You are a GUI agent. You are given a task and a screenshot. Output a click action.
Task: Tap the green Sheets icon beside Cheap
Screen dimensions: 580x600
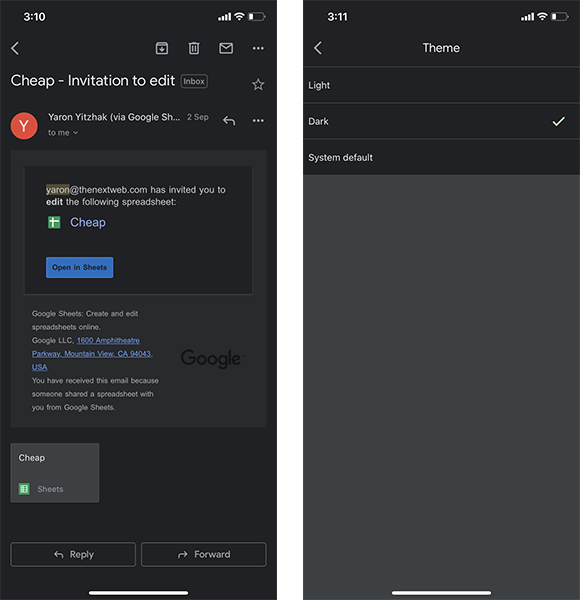tap(54, 222)
